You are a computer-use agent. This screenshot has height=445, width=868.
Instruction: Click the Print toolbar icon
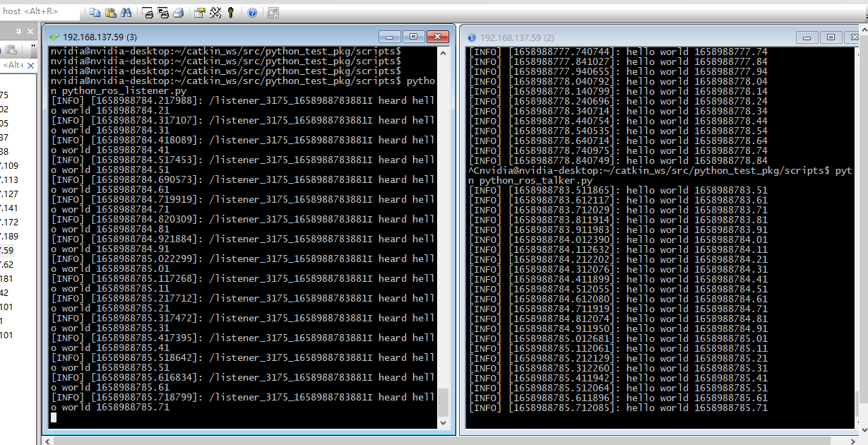coord(179,12)
